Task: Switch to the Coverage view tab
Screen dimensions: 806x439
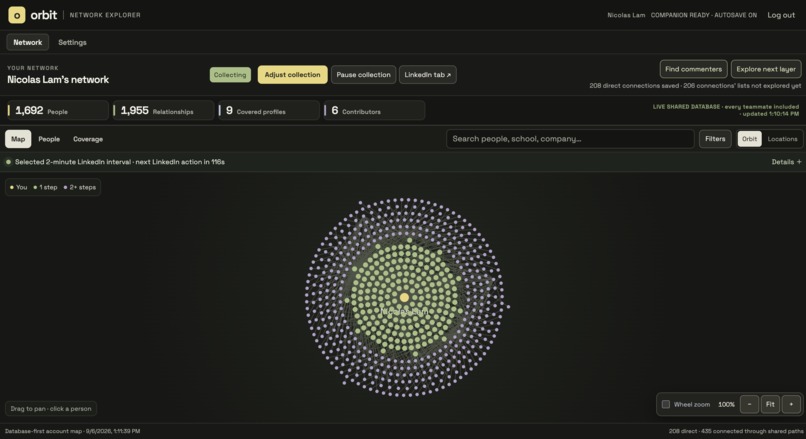Action: pos(88,139)
